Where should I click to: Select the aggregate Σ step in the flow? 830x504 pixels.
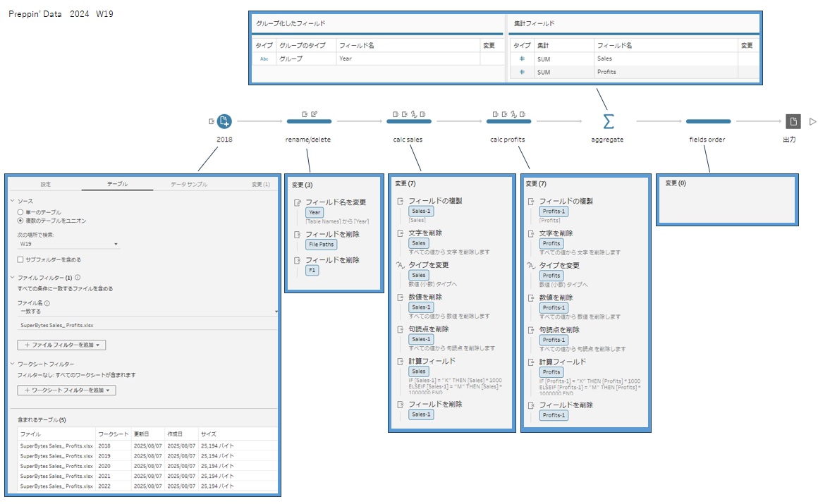tap(606, 121)
